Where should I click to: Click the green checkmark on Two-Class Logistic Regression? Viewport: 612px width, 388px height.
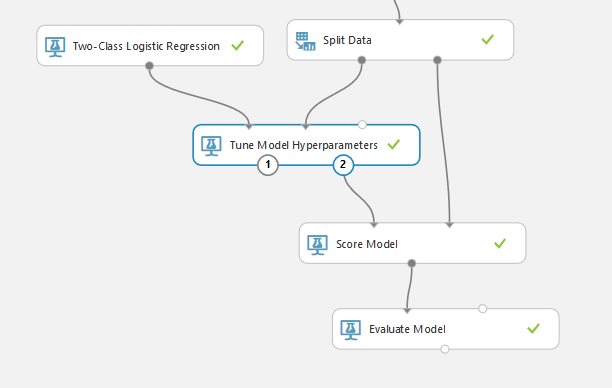tap(237, 46)
